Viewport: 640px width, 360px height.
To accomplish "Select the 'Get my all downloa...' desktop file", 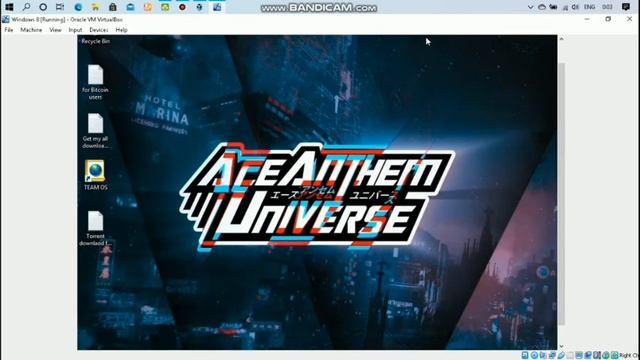I will click(95, 131).
